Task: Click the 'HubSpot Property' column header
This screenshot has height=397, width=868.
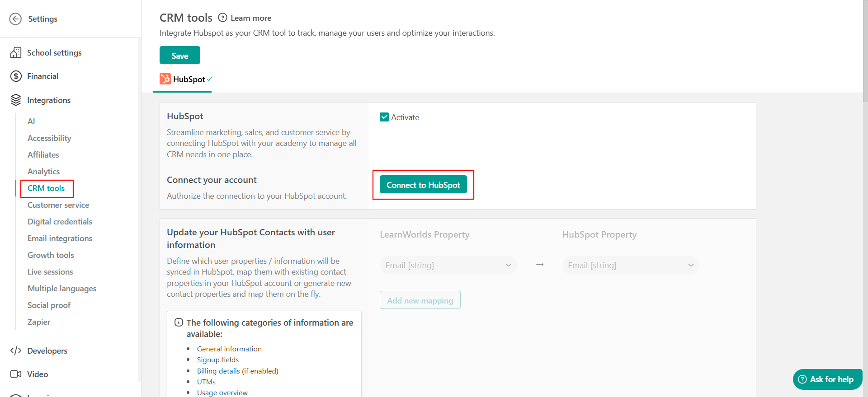Action: (599, 234)
